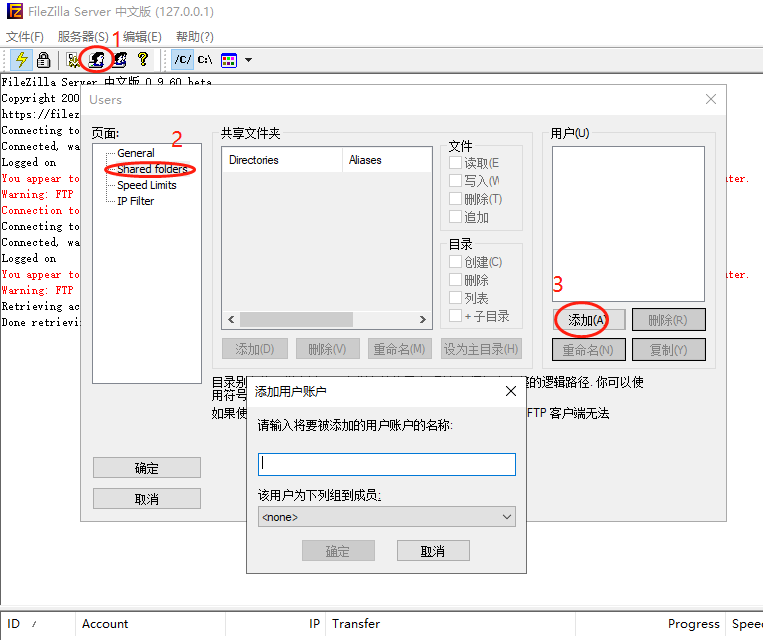This screenshot has width=763, height=640.
Task: Click the 设为主目录(H) button
Action: 481,349
